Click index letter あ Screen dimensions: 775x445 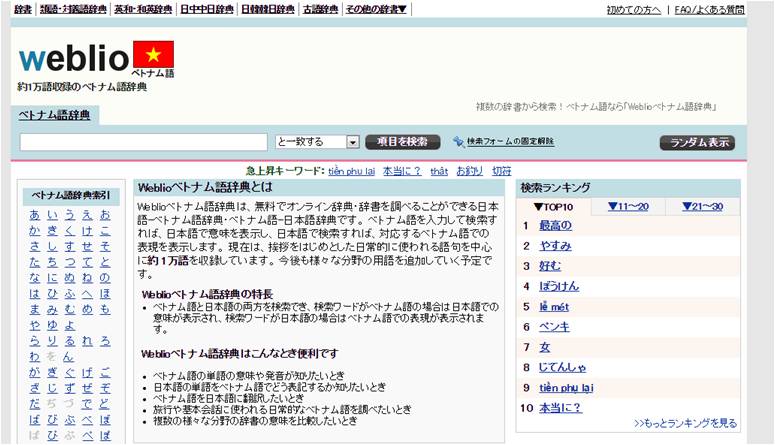[x=35, y=215]
